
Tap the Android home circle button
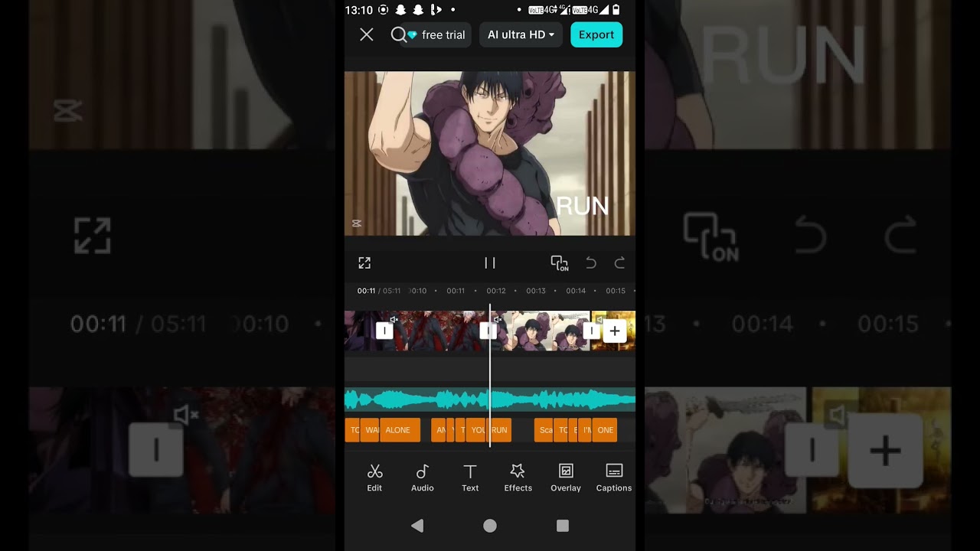coord(490,526)
